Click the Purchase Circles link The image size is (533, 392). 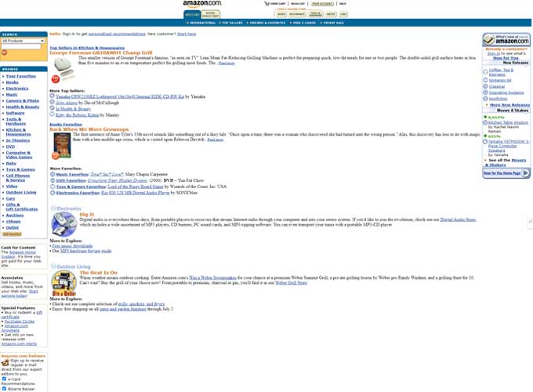pyautogui.click(x=20, y=321)
